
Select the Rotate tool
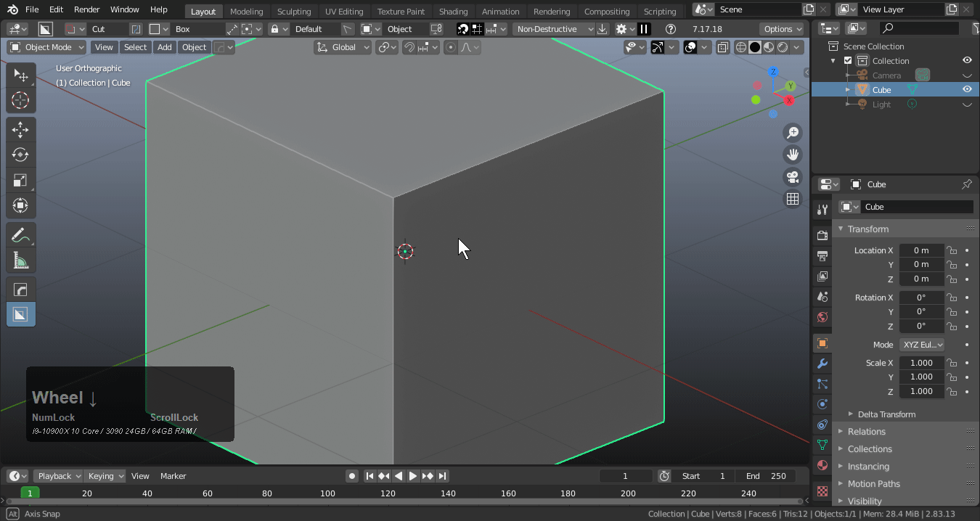click(x=20, y=155)
